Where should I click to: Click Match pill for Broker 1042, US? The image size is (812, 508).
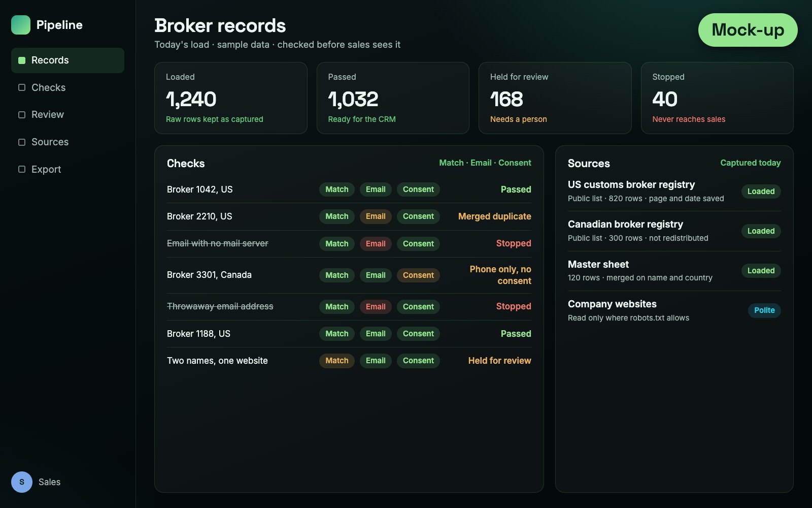point(337,189)
